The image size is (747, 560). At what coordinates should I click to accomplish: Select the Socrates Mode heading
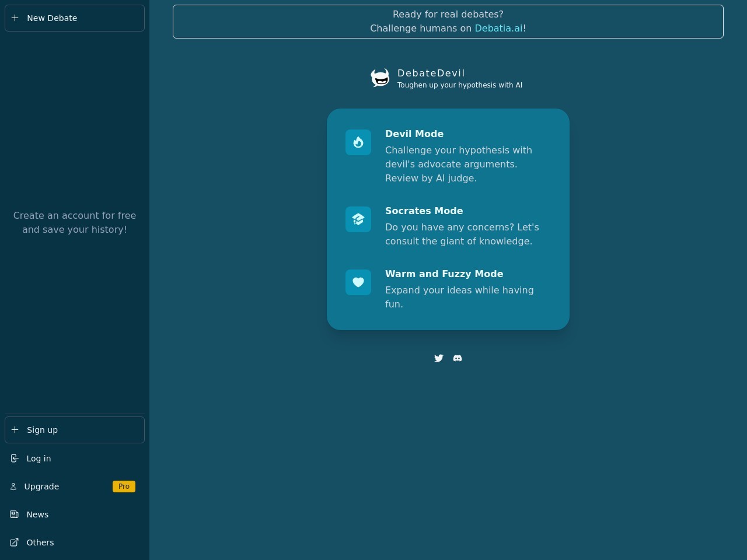(424, 211)
